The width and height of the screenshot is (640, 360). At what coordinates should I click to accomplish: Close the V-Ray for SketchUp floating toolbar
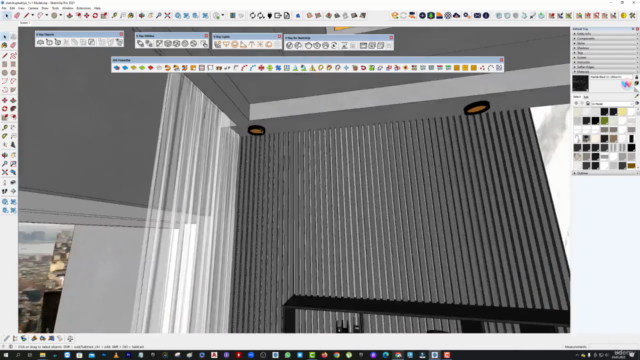point(391,38)
